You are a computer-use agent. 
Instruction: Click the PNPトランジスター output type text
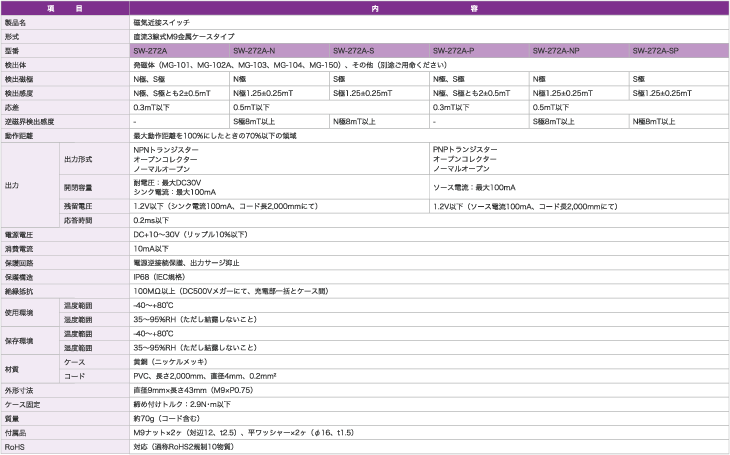(x=466, y=150)
